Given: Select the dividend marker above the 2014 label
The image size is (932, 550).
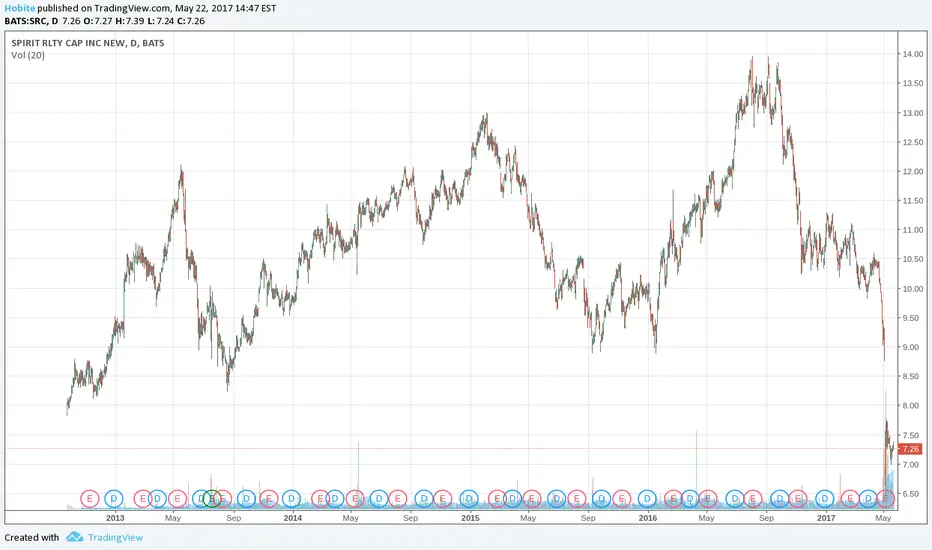Looking at the screenshot, I should pyautogui.click(x=291, y=498).
